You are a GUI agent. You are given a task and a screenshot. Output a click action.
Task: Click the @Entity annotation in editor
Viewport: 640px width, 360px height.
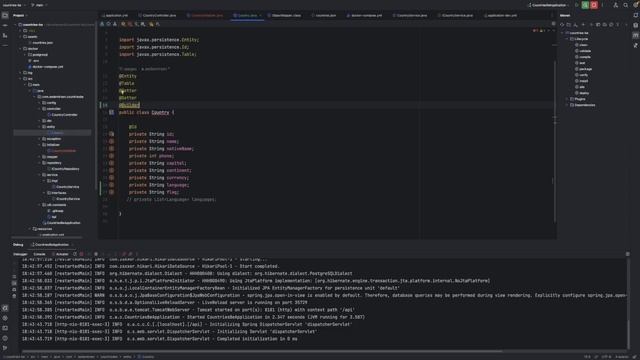tap(127, 76)
